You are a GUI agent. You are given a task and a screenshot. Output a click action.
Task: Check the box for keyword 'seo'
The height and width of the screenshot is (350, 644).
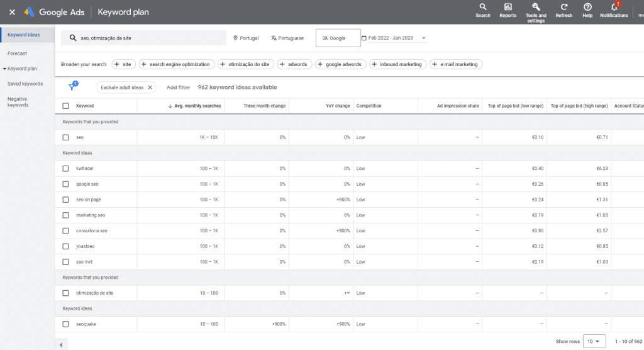pos(65,137)
